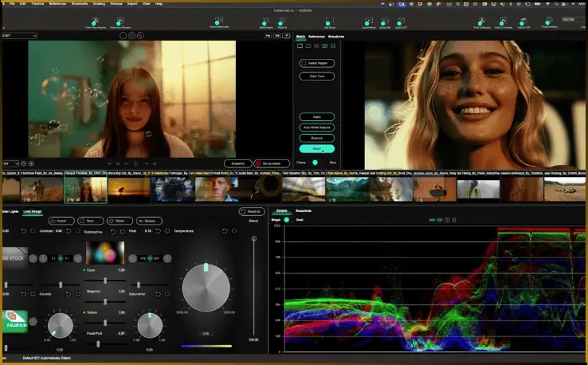The height and width of the screenshot is (365, 588).
Task: Open the viewer zoom level dropdown
Action: click(10, 163)
